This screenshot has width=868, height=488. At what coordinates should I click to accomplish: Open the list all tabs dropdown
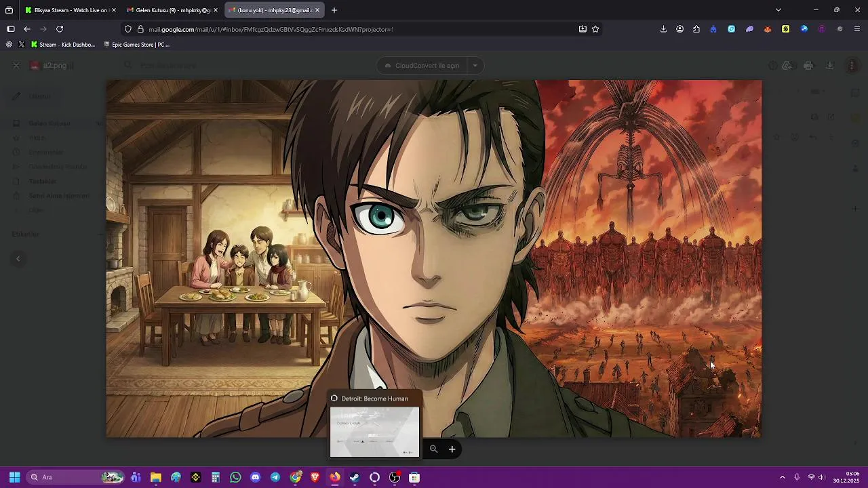778,10
